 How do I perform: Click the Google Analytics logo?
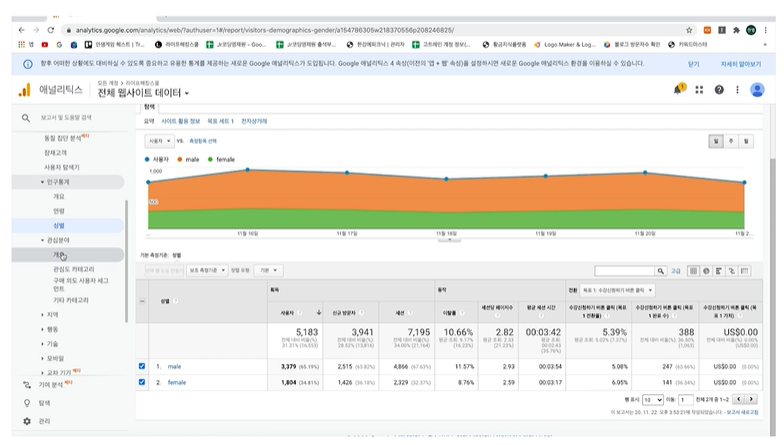pos(24,90)
